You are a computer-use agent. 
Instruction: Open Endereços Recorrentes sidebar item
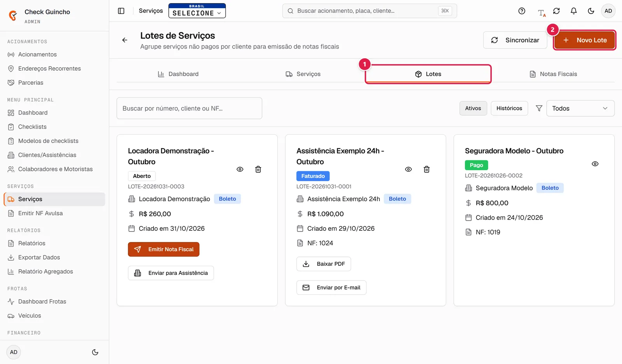54,69
